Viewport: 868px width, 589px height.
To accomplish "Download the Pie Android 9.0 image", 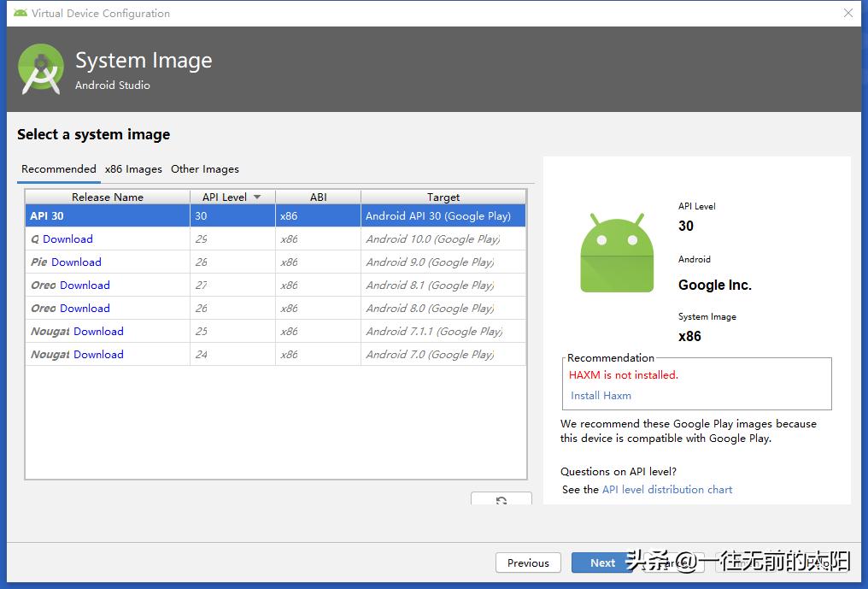I will click(76, 262).
